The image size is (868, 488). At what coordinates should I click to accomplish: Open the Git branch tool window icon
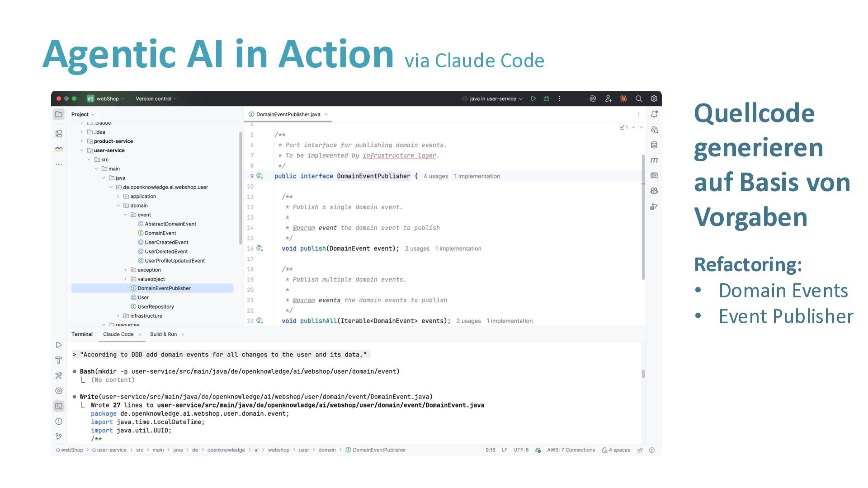(59, 436)
